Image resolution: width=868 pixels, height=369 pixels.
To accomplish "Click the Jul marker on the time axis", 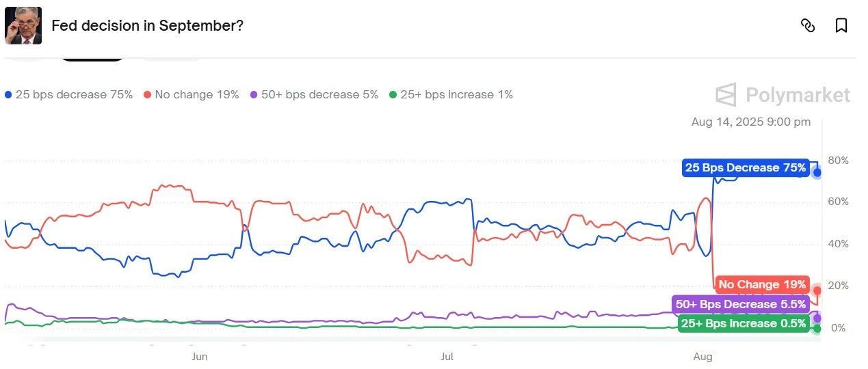I will point(447,357).
